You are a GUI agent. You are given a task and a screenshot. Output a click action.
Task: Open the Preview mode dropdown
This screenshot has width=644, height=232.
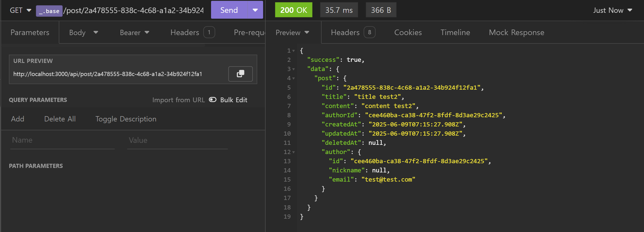[292, 33]
